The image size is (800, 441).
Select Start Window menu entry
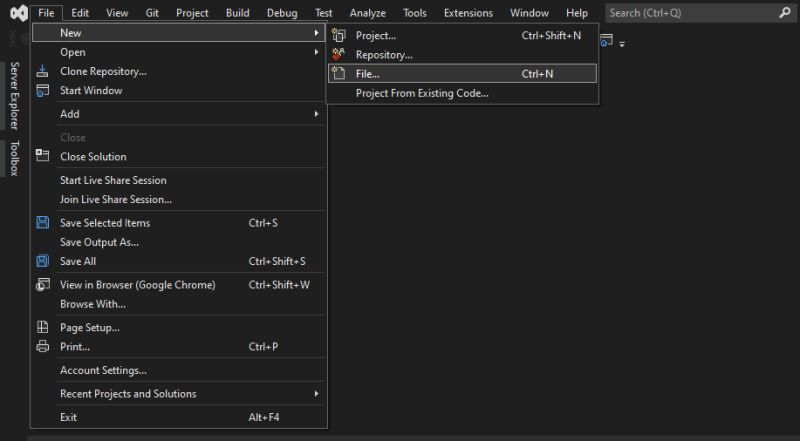point(179,90)
